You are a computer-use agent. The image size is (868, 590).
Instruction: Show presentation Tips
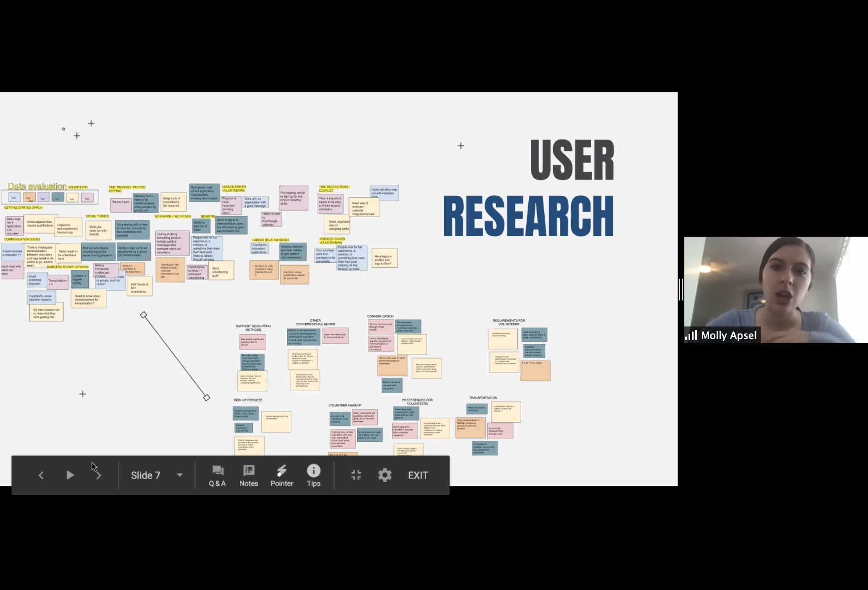coord(313,475)
